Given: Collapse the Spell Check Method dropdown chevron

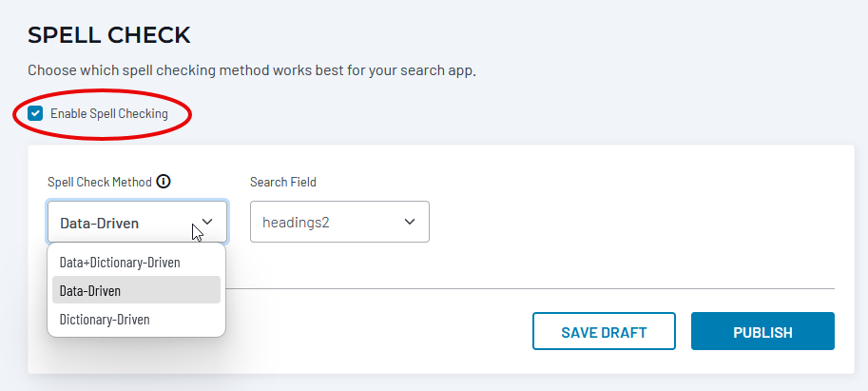Looking at the screenshot, I should tap(207, 222).
